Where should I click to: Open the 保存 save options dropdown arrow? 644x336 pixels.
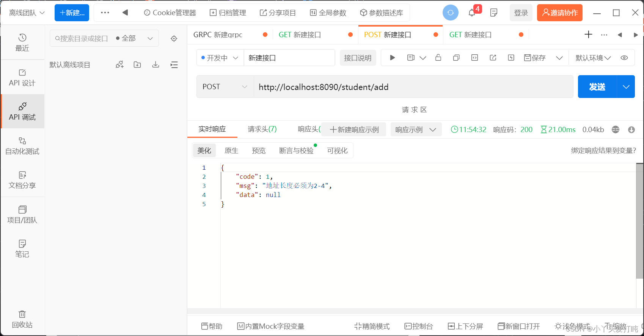(x=559, y=58)
